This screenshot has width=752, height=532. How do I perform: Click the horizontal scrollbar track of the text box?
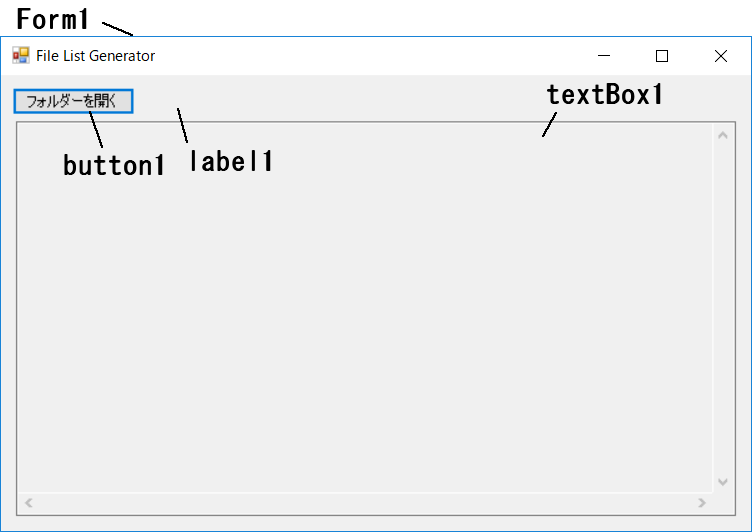365,503
